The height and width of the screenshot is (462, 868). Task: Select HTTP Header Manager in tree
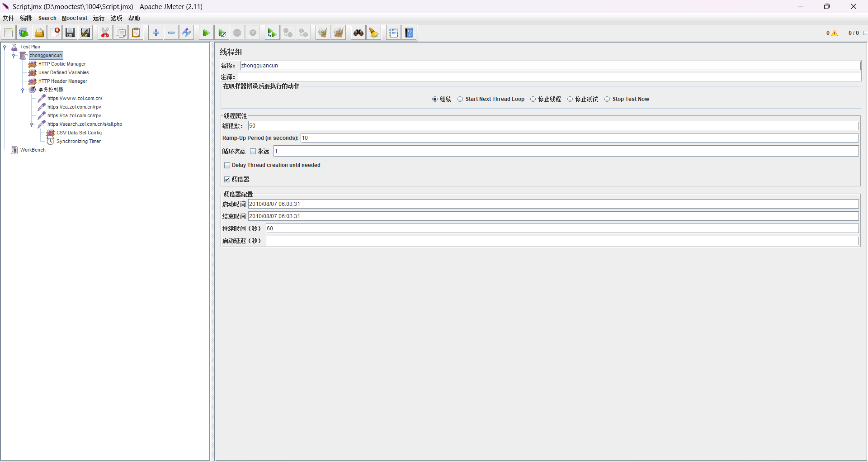63,81
